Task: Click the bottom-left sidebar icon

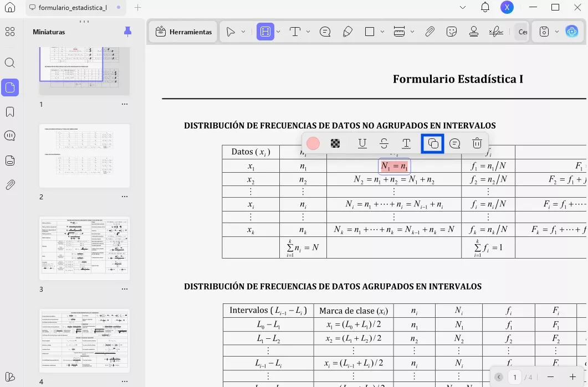Action: click(x=10, y=377)
